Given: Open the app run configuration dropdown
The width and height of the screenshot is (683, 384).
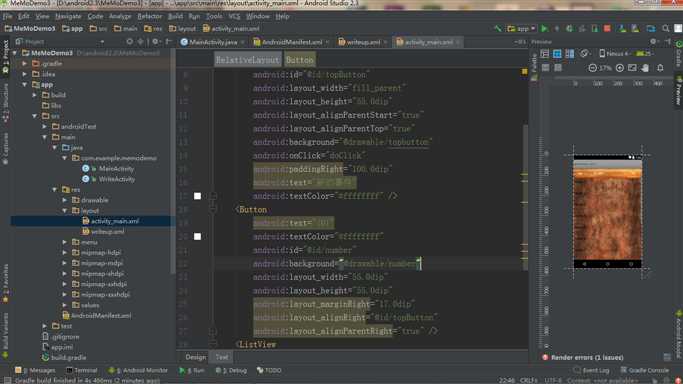Looking at the screenshot, I should pos(521,29).
